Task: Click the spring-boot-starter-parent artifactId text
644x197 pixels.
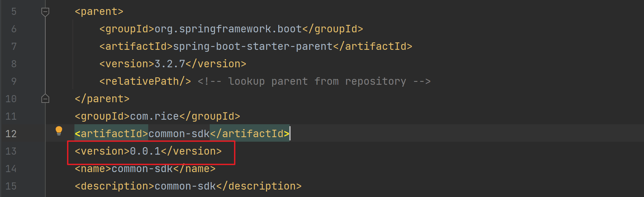Action: coord(252,47)
